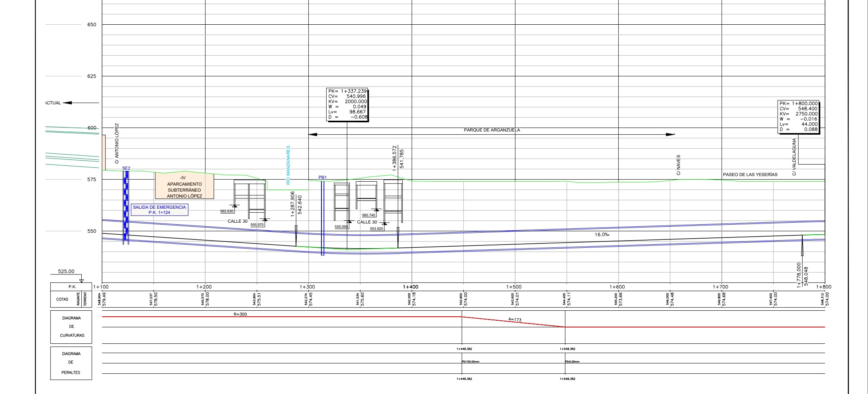The height and width of the screenshot is (394, 868).
Task: Click the DIAGRAMA DE PERALTES title box
Action: pyautogui.click(x=71, y=363)
